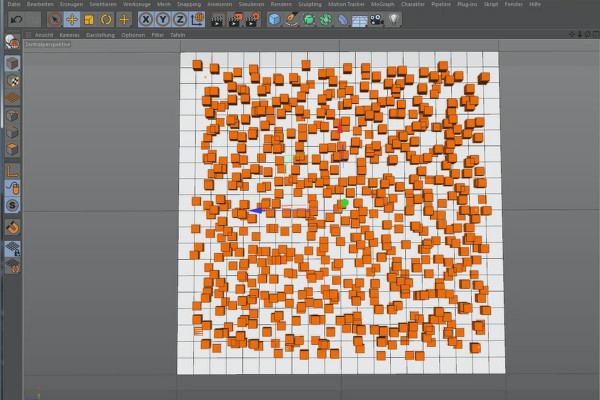Open the MoGraph menu
Screen dimensions: 600x400
383,4
